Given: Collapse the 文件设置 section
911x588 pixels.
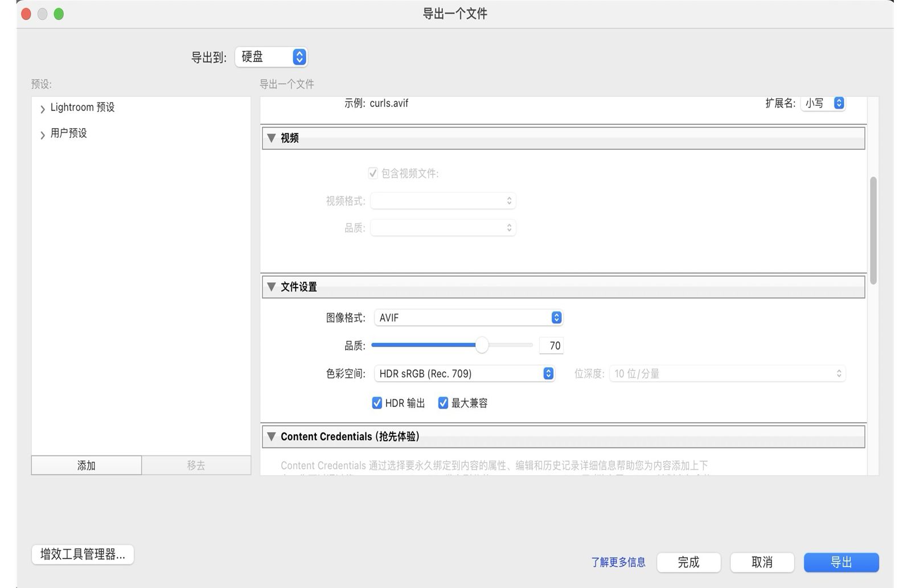Looking at the screenshot, I should coord(272,287).
